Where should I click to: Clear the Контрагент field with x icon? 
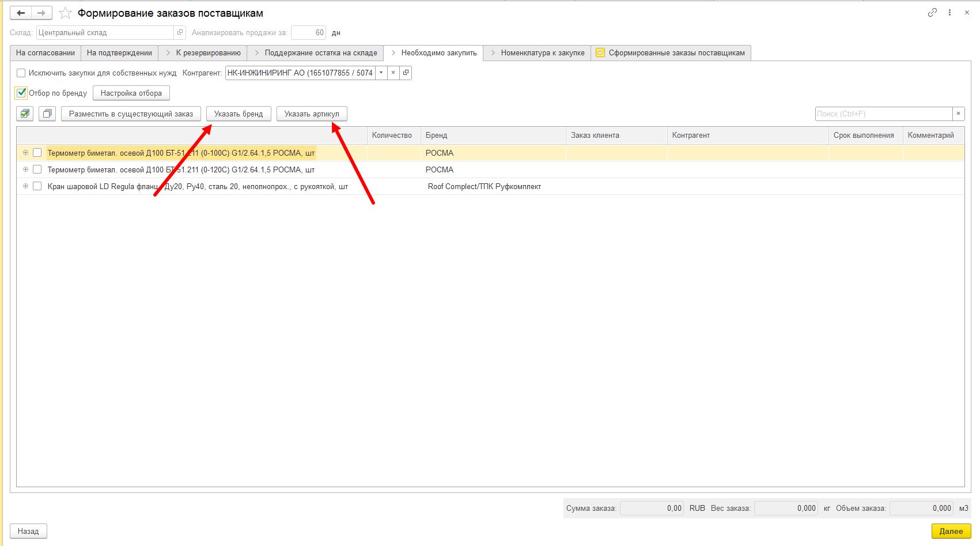[393, 73]
